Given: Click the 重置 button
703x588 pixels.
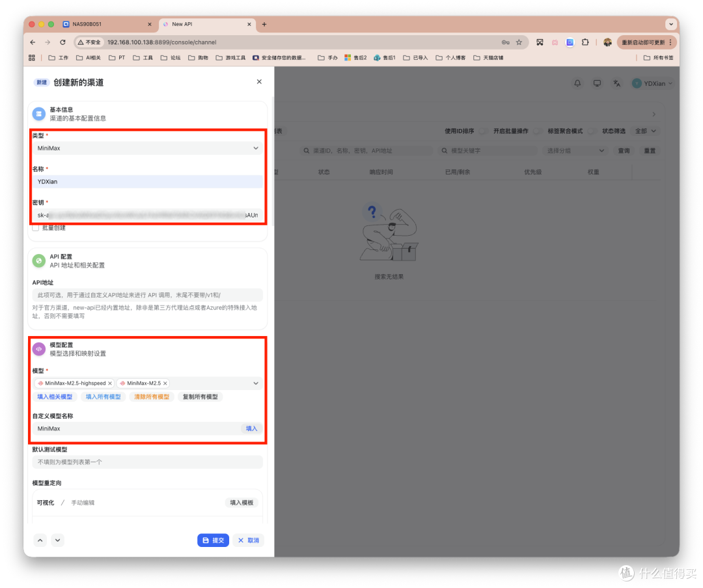Looking at the screenshot, I should coord(650,150).
